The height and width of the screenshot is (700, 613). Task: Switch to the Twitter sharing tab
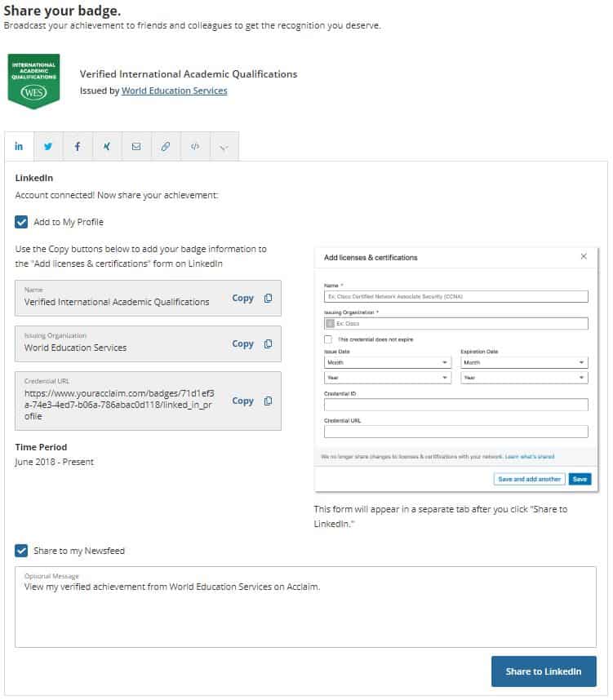pyautogui.click(x=48, y=146)
